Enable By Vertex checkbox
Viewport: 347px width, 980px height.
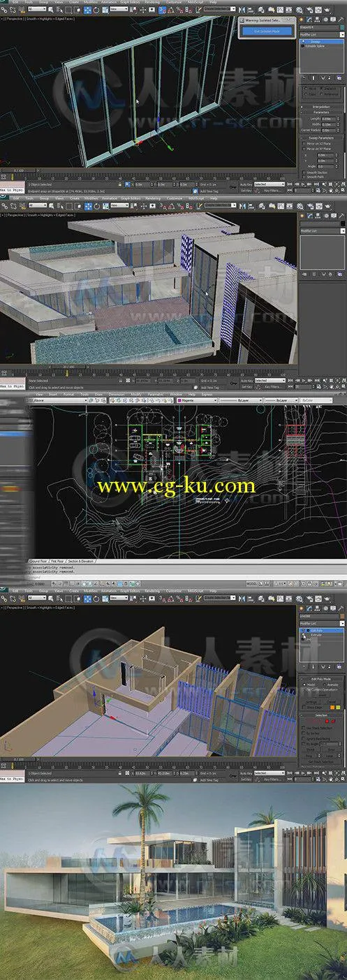click(x=304, y=733)
